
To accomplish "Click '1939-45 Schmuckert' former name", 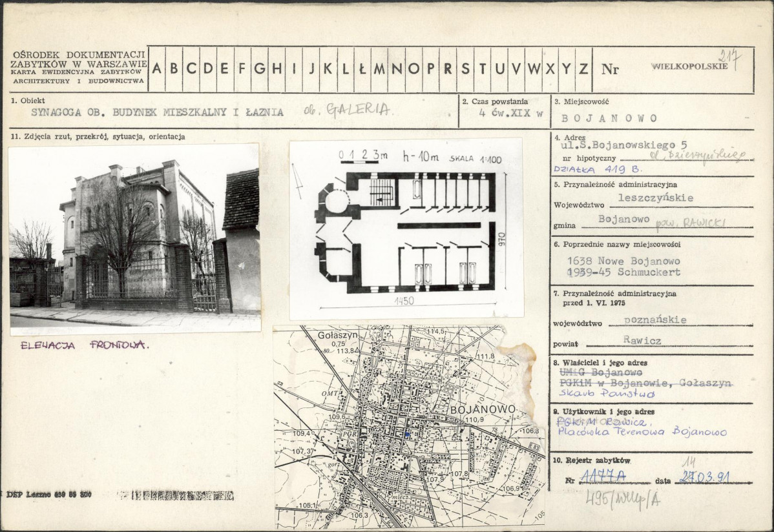I will click(623, 272).
